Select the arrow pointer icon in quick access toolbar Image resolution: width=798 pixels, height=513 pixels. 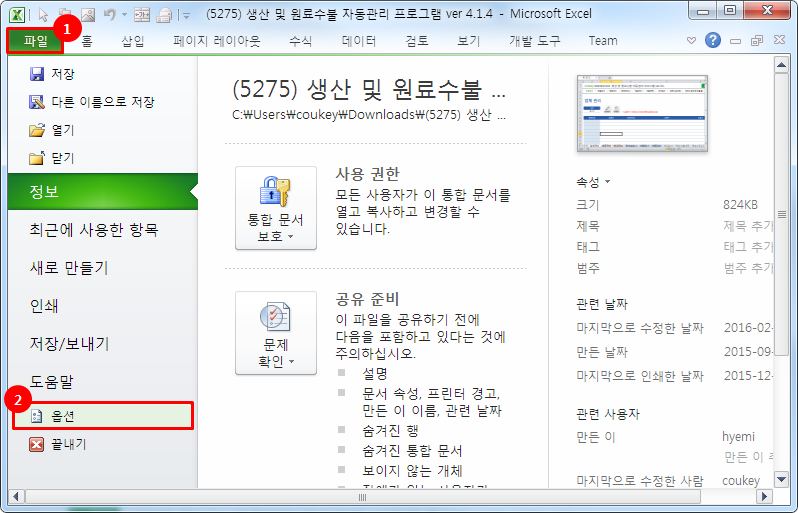pos(44,15)
